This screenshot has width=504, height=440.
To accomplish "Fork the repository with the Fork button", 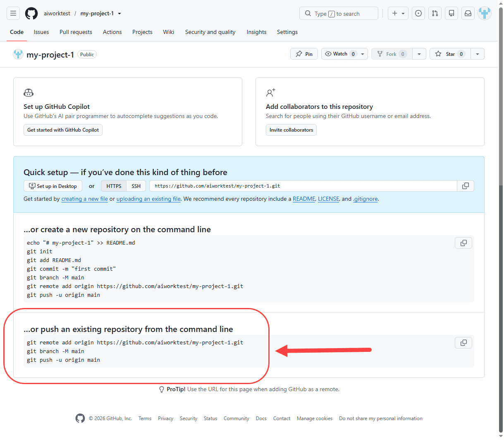I will pyautogui.click(x=392, y=54).
